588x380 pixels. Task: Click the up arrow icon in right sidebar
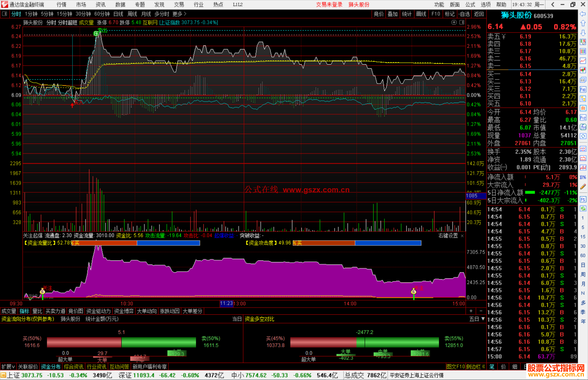(x=583, y=23)
